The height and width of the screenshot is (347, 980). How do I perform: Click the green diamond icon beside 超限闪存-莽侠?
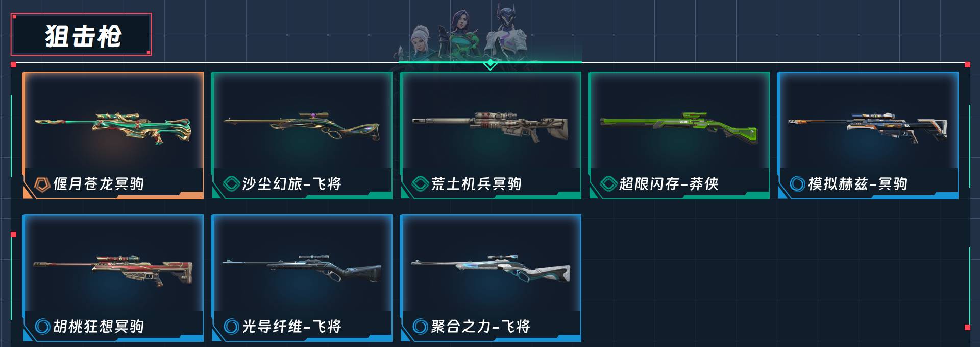pos(608,183)
